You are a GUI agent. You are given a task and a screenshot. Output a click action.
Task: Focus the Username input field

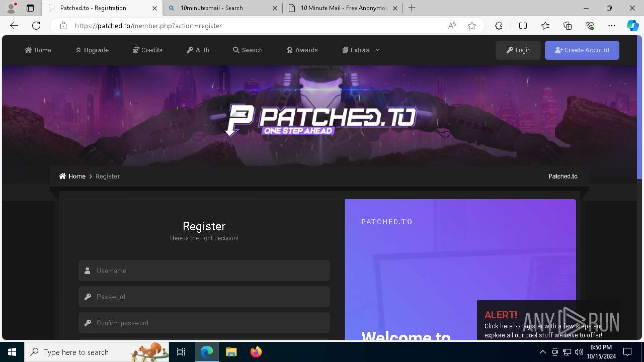click(204, 270)
